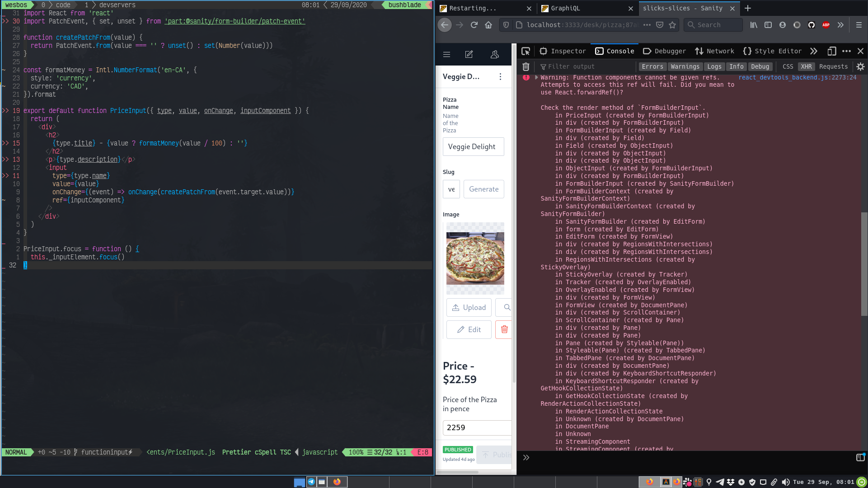Click the Generate slug button
The width and height of the screenshot is (868, 488).
coord(483,189)
